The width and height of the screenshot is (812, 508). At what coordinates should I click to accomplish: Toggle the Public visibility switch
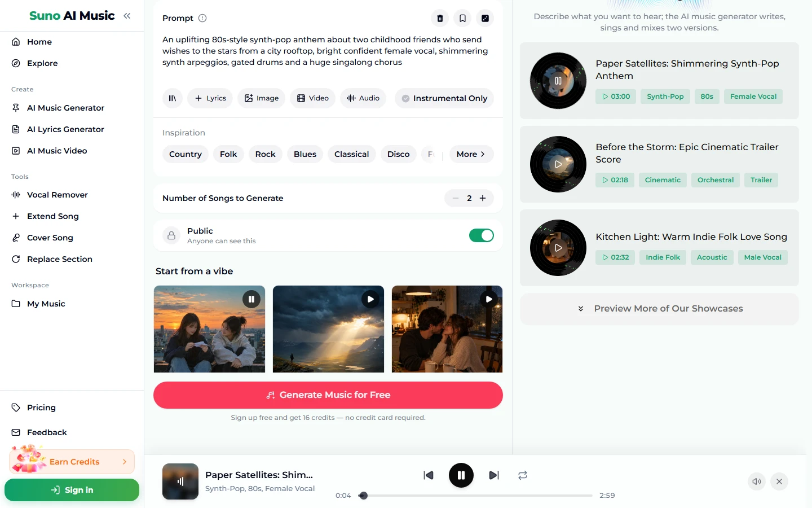tap(482, 235)
